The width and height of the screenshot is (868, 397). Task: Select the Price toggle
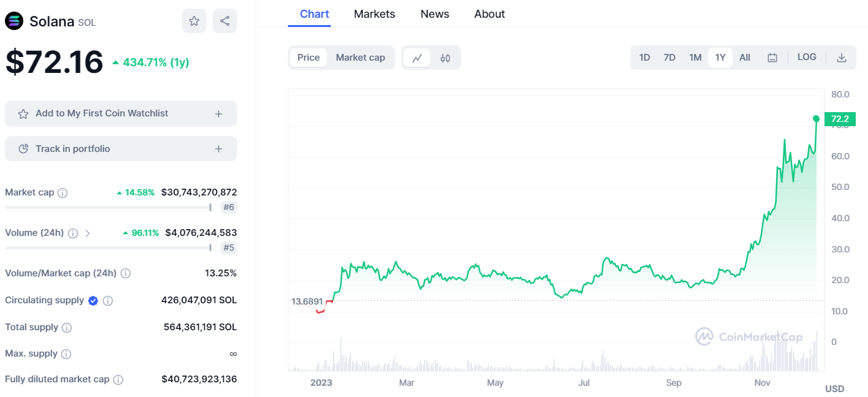click(309, 58)
